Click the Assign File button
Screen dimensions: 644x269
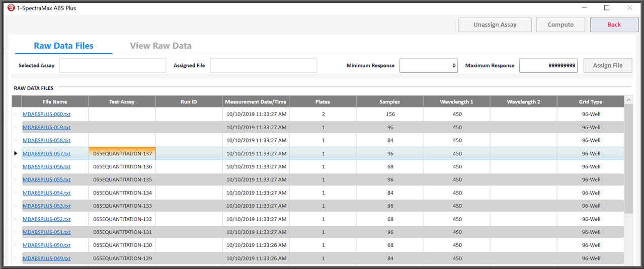pos(608,65)
